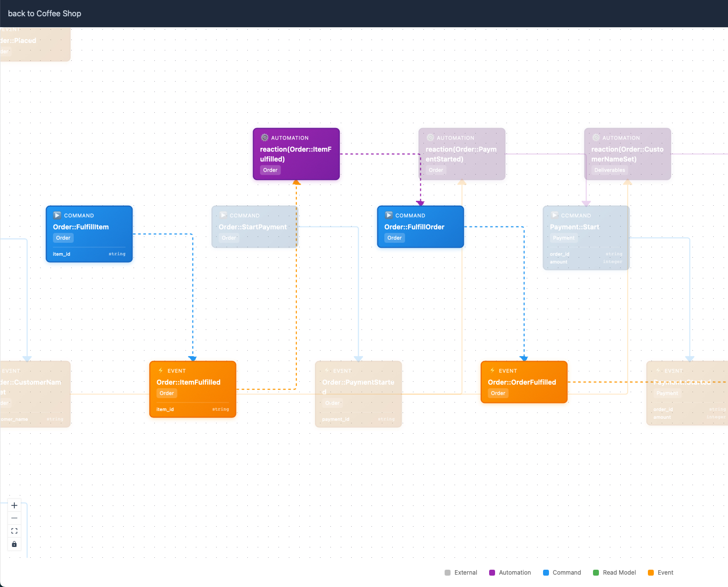
Task: Click the Order tag on Order::ItemFulfilled event
Action: coord(167,393)
